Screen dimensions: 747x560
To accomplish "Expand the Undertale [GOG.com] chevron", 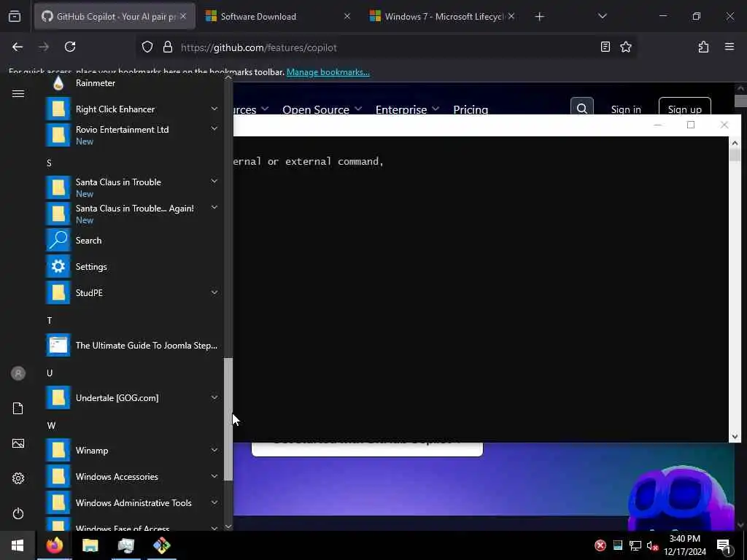I will 214,397.
